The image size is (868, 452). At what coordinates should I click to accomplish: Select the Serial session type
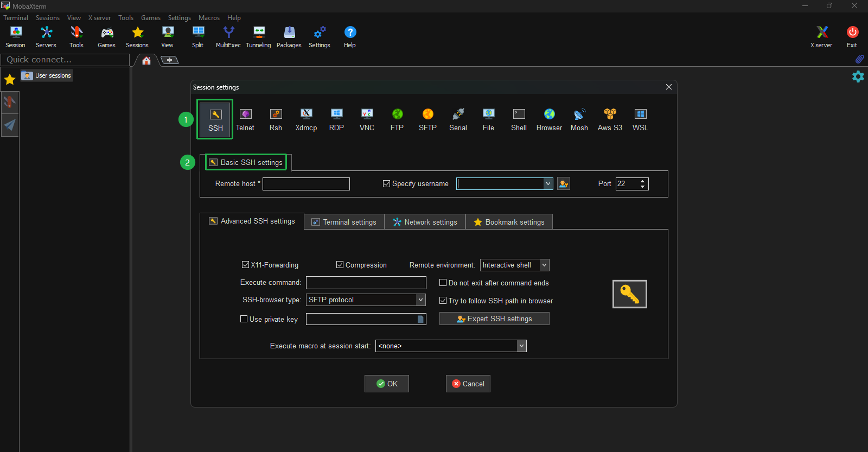click(x=458, y=119)
